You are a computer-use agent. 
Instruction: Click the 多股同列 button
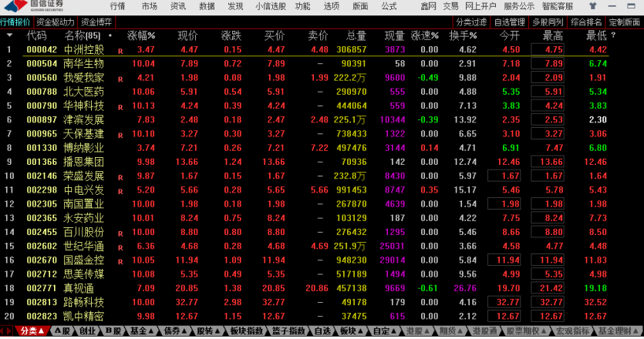click(x=548, y=22)
